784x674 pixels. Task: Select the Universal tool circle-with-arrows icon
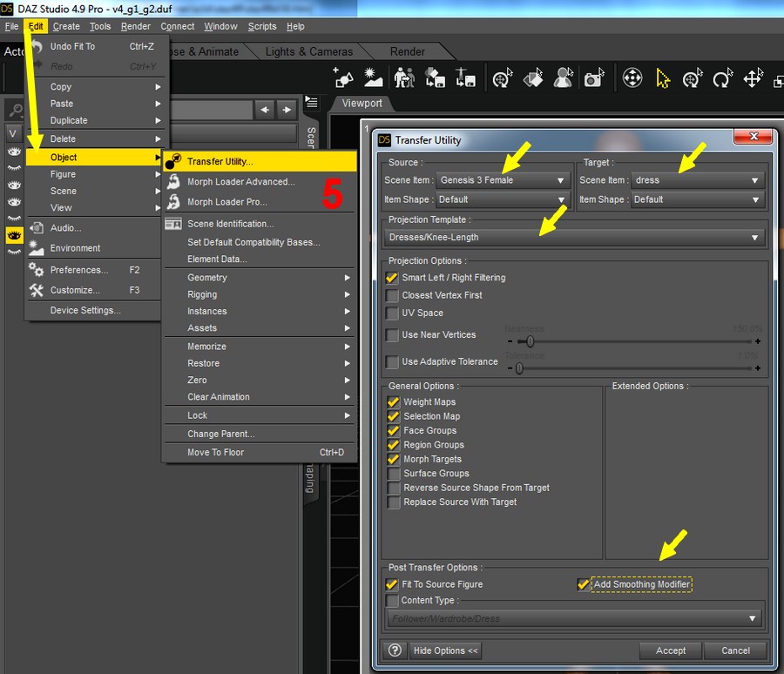point(632,78)
